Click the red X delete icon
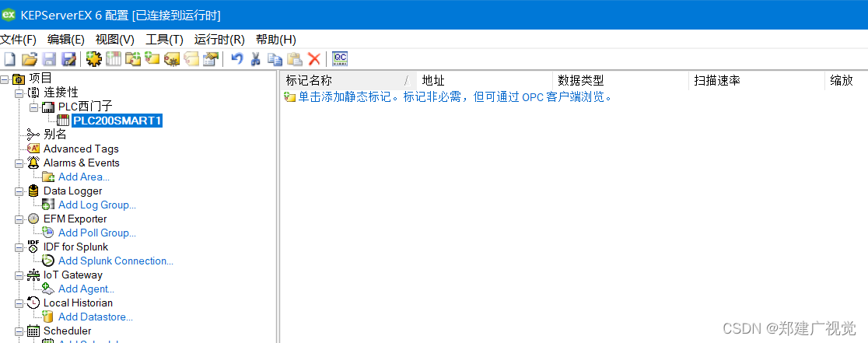 (x=314, y=59)
